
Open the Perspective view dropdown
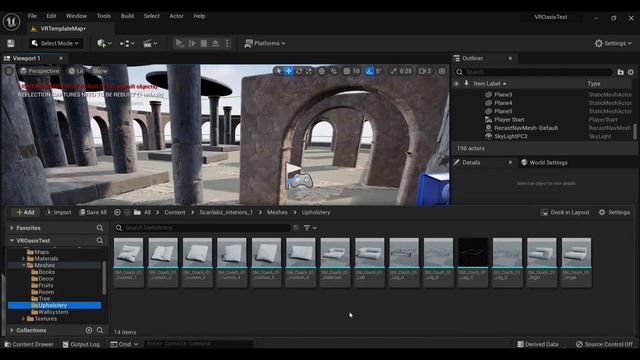(40, 71)
